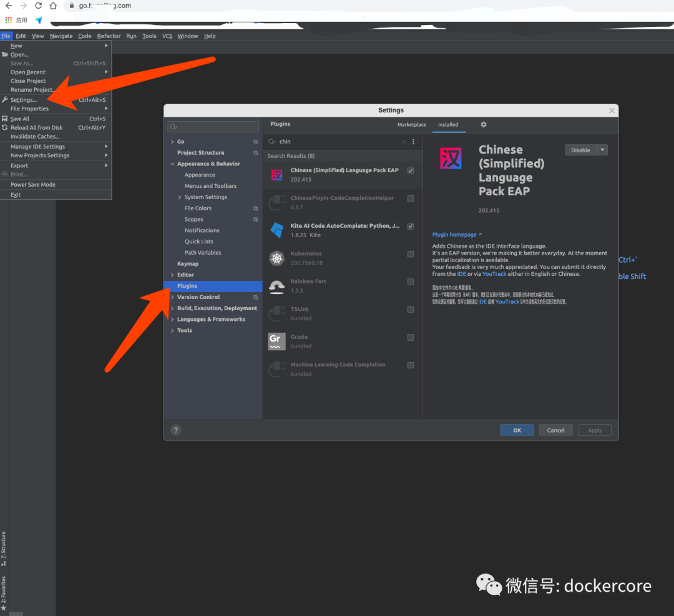Click the Rainbow Fart plugin icon
The height and width of the screenshot is (616, 674).
point(277,286)
